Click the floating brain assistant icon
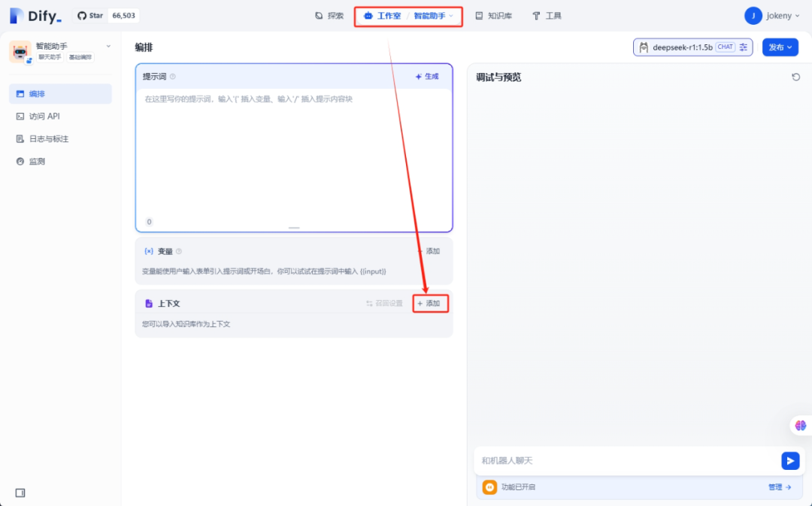Viewport: 812px width, 506px height. (x=801, y=426)
